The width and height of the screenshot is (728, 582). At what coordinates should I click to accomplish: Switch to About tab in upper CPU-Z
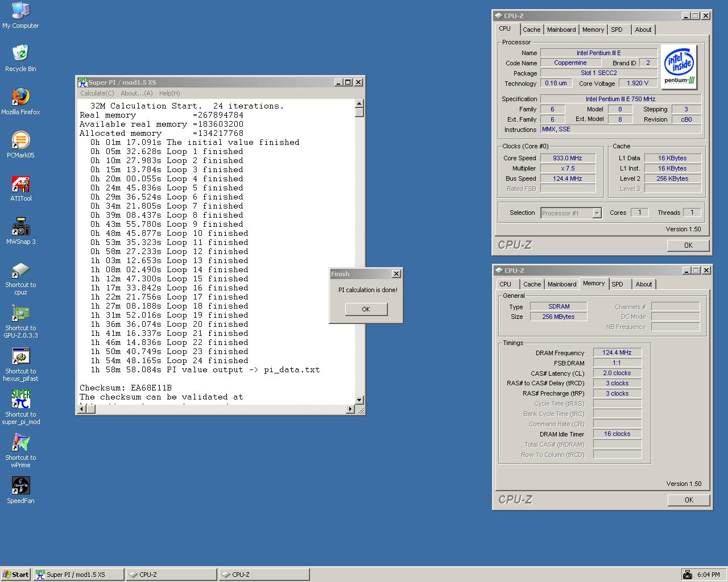(643, 30)
